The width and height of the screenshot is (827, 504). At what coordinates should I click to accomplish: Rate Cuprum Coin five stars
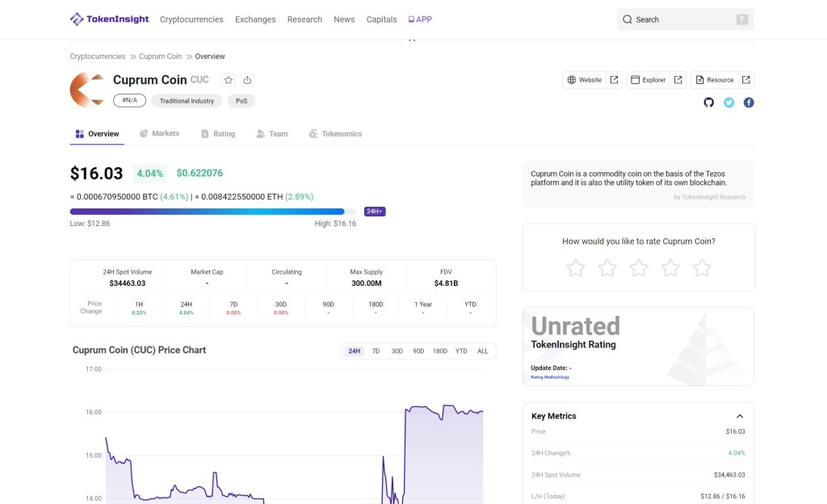click(x=702, y=267)
